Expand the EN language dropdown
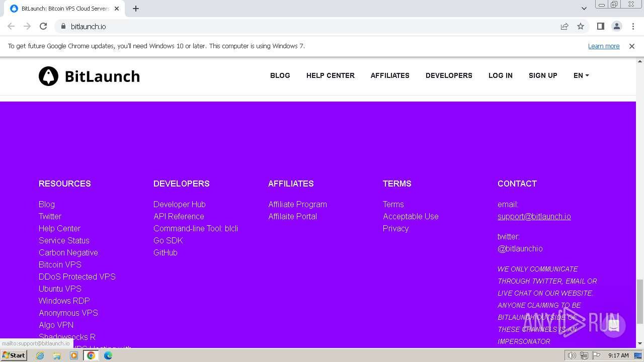The height and width of the screenshot is (362, 644). [x=581, y=75]
